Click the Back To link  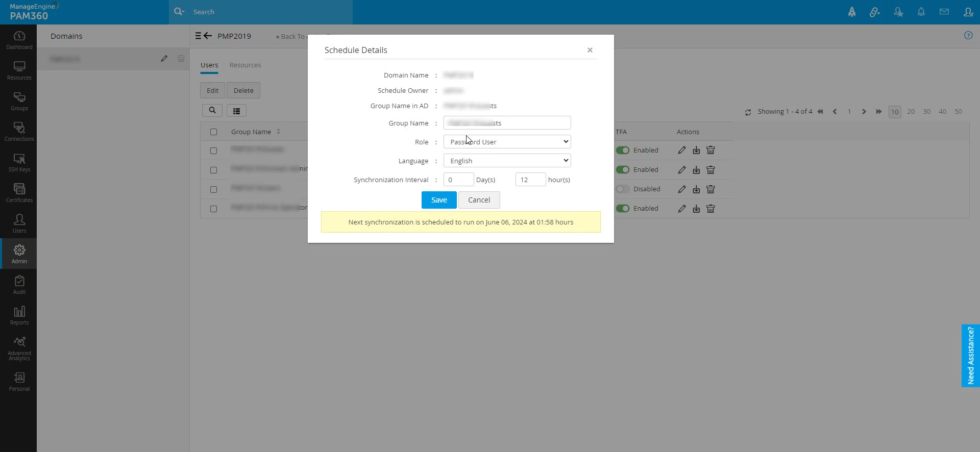(291, 37)
